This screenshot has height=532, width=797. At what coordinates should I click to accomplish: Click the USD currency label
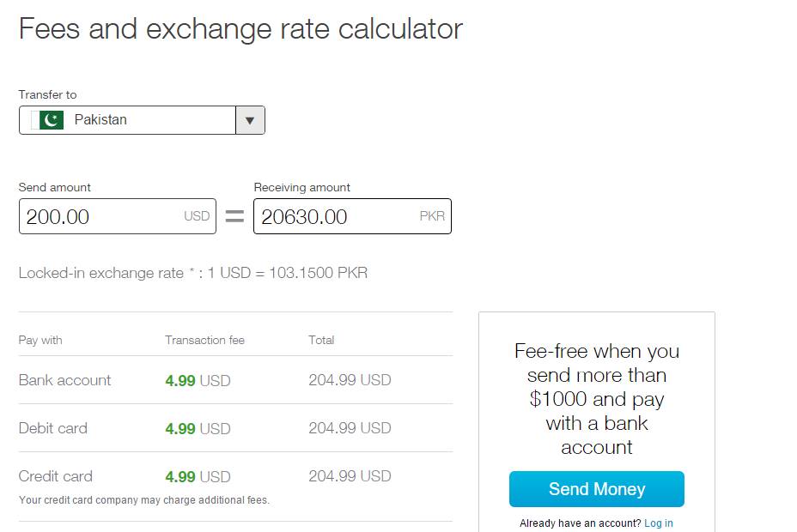point(198,215)
